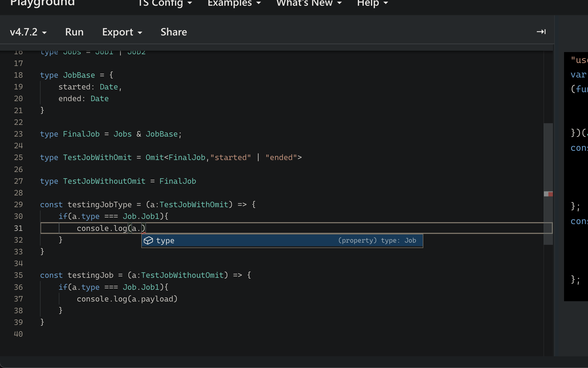Select the 'type' autocomplete suggestion
The height and width of the screenshot is (368, 588).
click(165, 240)
